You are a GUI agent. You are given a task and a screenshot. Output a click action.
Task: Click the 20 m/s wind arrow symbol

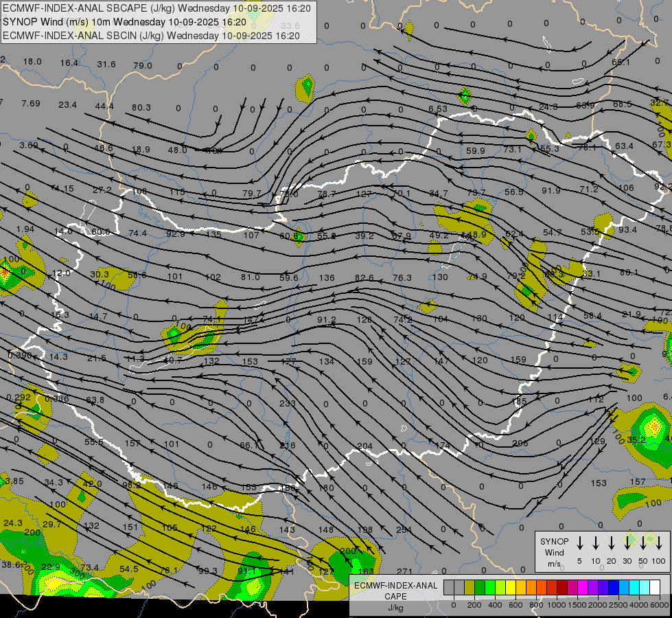(611, 543)
